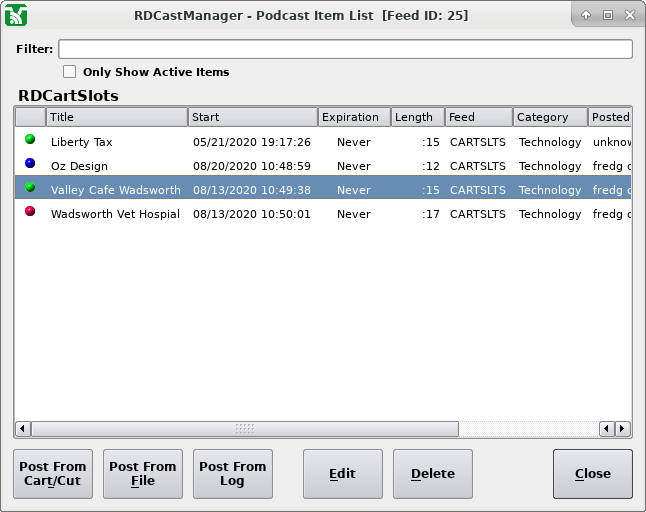Click the Edit button
The width and height of the screenshot is (646, 512).
click(343, 474)
